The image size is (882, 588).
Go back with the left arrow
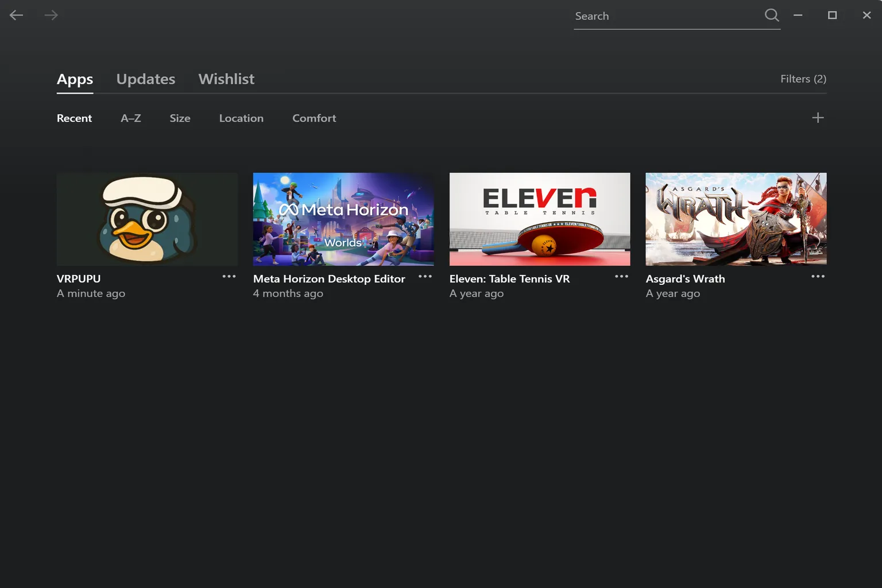pyautogui.click(x=16, y=16)
